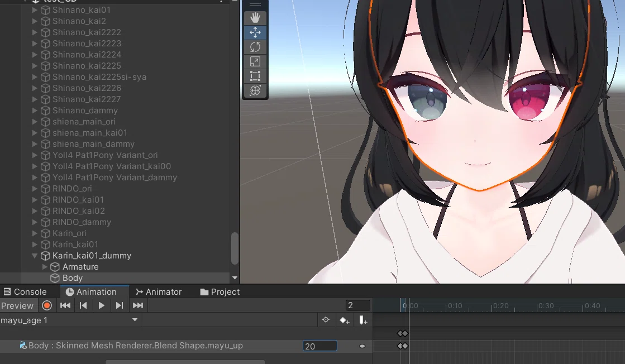Select the Shinano_kai2224 object

point(87,55)
